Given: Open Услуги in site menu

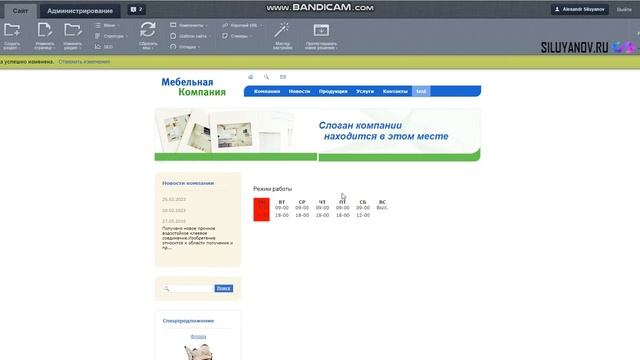Looking at the screenshot, I should tap(365, 91).
